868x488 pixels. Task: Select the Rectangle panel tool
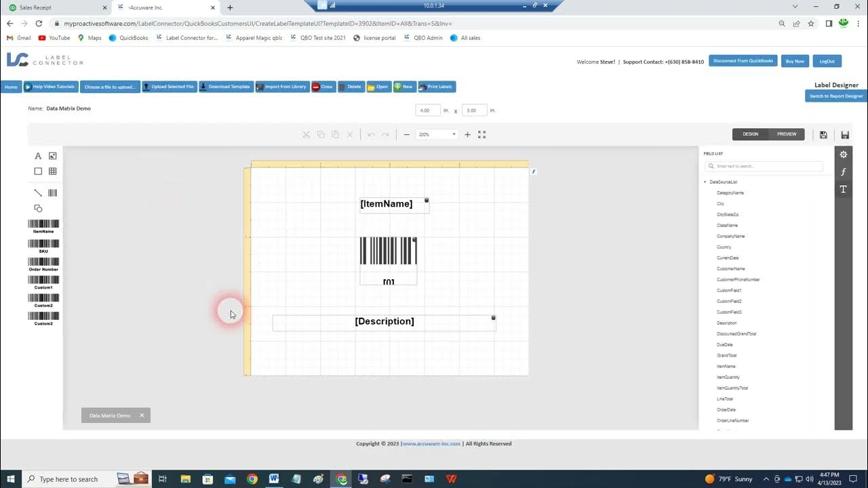click(38, 171)
